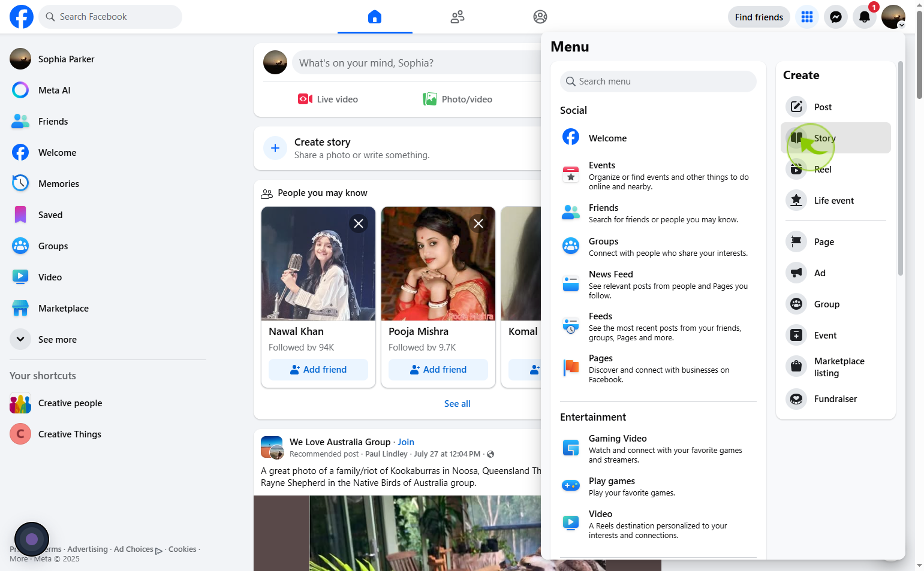The image size is (924, 571).
Task: Open Memories in left sidebar
Action: [108, 184]
